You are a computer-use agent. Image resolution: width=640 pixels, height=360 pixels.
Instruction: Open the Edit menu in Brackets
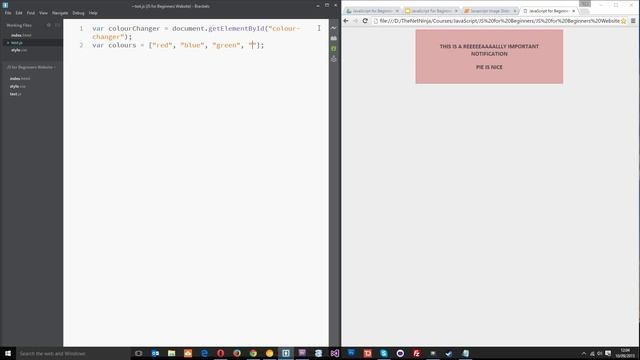tap(19, 13)
